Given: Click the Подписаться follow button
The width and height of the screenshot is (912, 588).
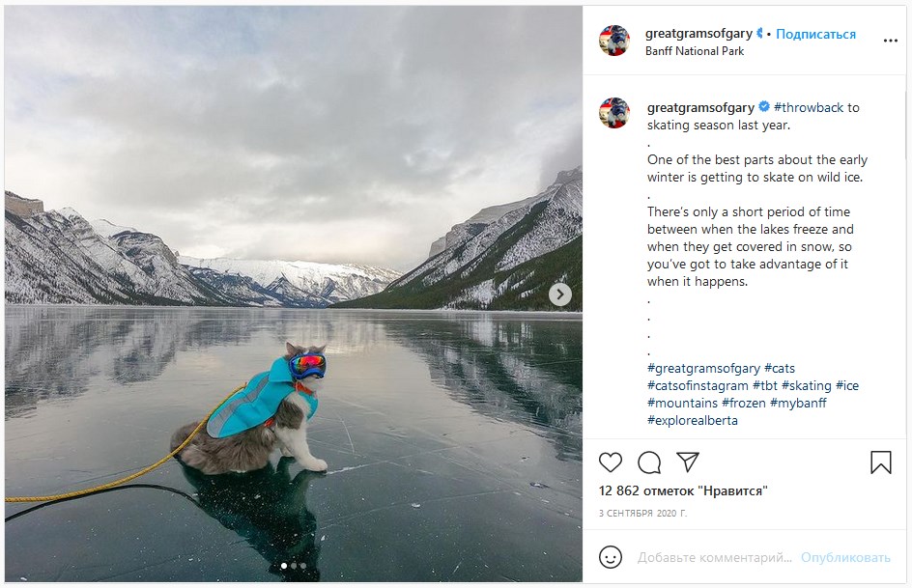Looking at the screenshot, I should pyautogui.click(x=815, y=34).
